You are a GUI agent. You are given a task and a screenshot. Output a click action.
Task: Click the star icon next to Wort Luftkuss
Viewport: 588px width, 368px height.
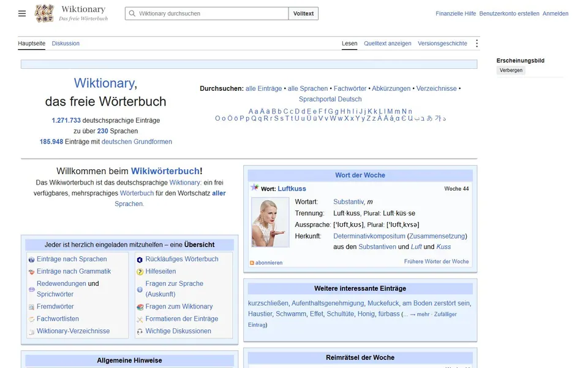point(255,187)
